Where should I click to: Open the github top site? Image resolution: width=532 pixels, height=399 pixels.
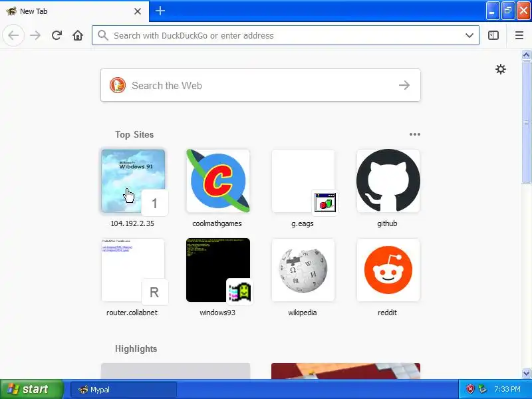(388, 181)
